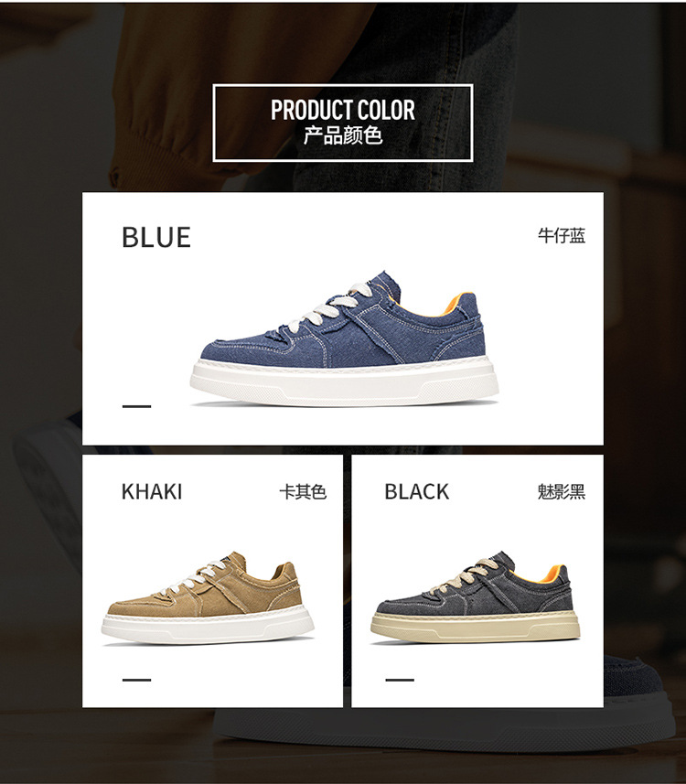Click the 产品颜色 subtitle text
This screenshot has width=686, height=784.
(342, 135)
